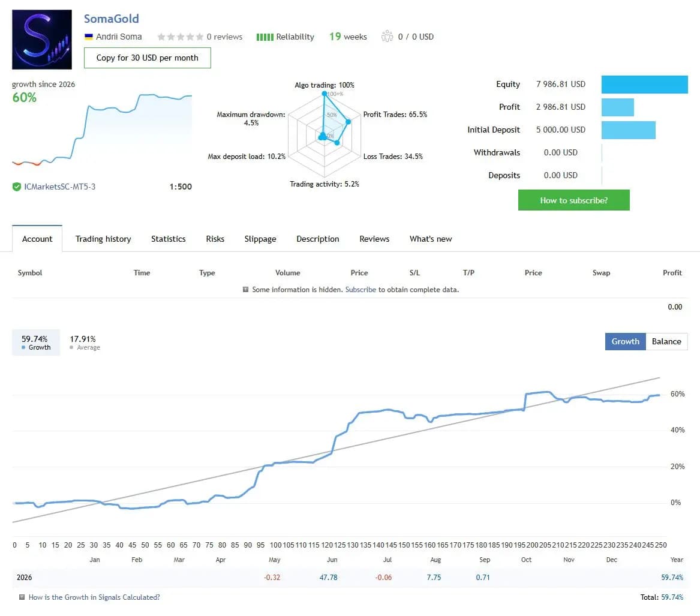Click the green verified shield icon
This screenshot has width=700, height=616.
(x=17, y=187)
